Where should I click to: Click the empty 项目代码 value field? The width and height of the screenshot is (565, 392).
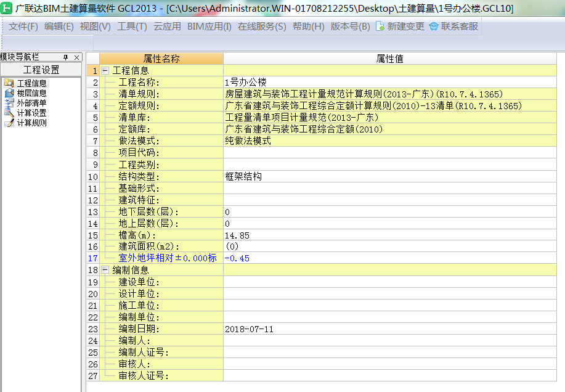click(x=390, y=153)
